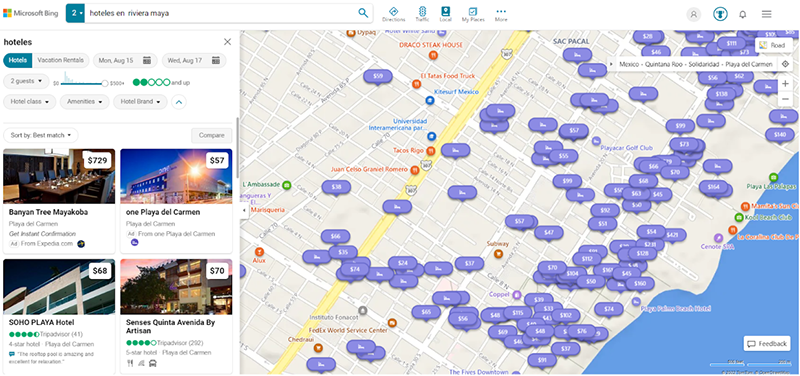The height and width of the screenshot is (376, 800).
Task: Click the Kitesurf Mexico map pin
Action: pos(430,101)
